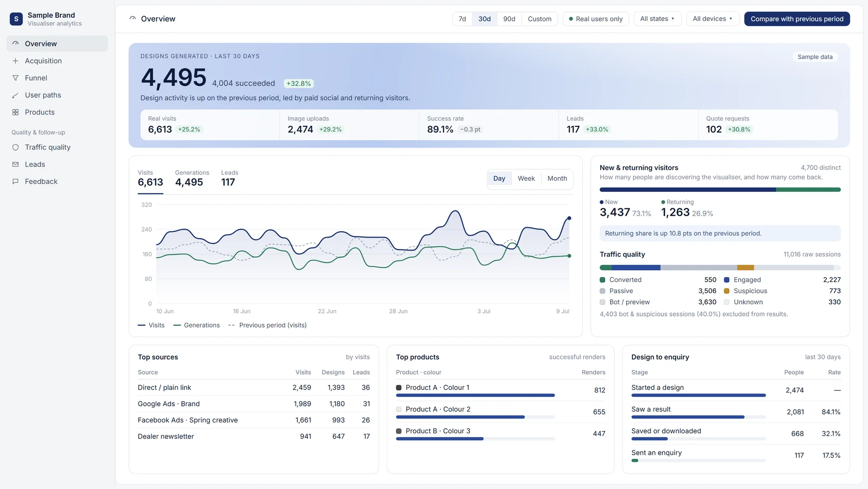This screenshot has height=489, width=868.
Task: Click the Quote requests 102 card
Action: point(768,125)
